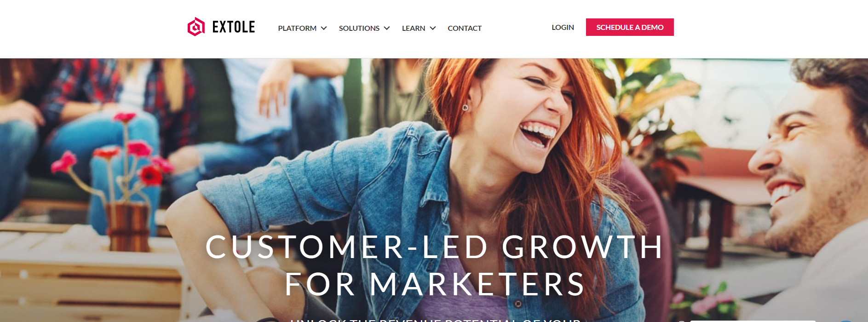The image size is (868, 322).
Task: Expand the chevron next to SOLUTIONS
Action: point(387,28)
